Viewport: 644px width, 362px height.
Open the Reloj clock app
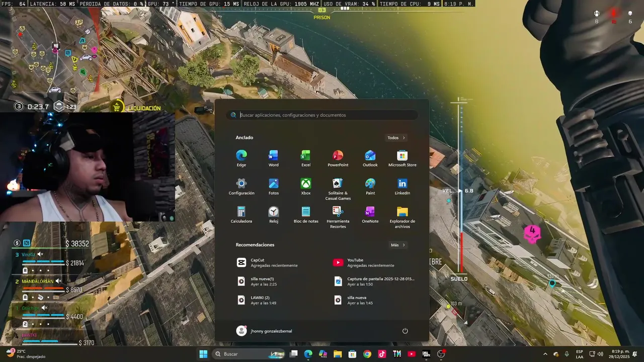click(x=273, y=215)
